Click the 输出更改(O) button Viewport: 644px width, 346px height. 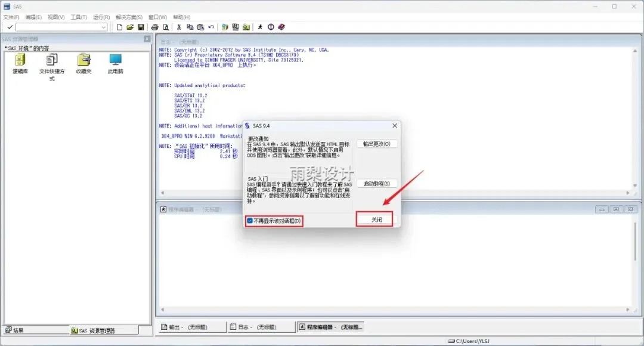click(377, 144)
